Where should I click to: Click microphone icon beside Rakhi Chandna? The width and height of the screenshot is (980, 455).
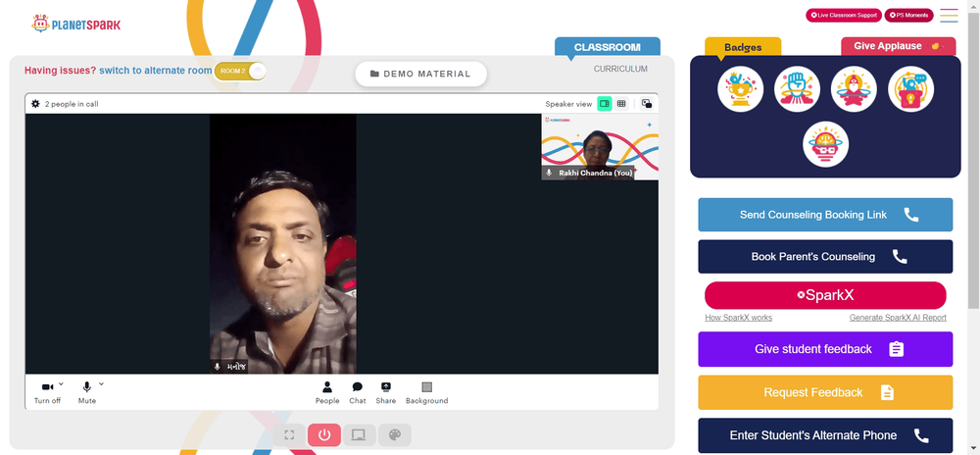(549, 173)
